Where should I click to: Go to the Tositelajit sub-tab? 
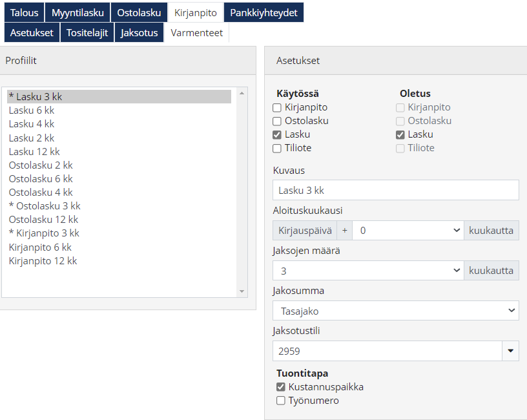click(87, 32)
